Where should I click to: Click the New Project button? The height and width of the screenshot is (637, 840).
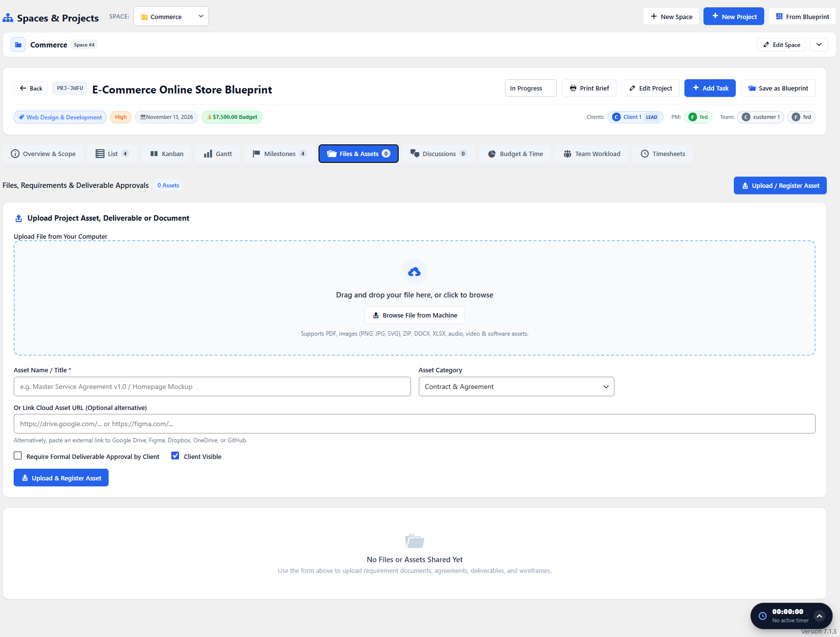pos(734,16)
